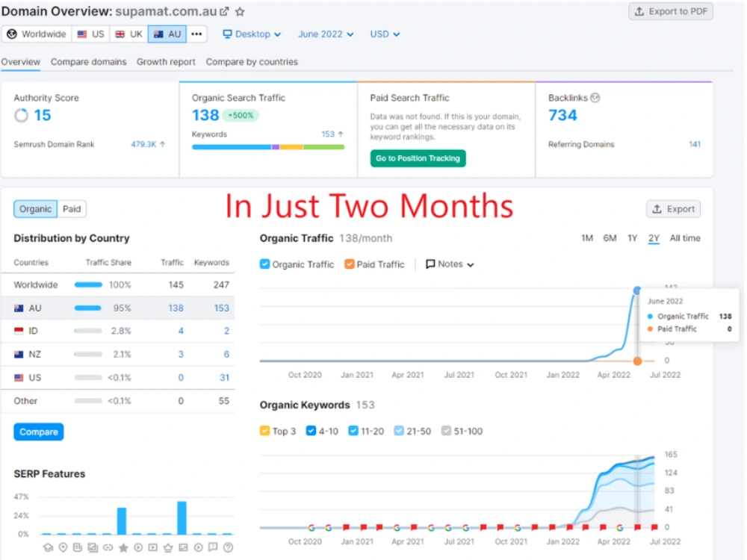Viewport: 747px width, 560px height.
Task: Click the globe icon on Worldwide tab
Action: 12,34
